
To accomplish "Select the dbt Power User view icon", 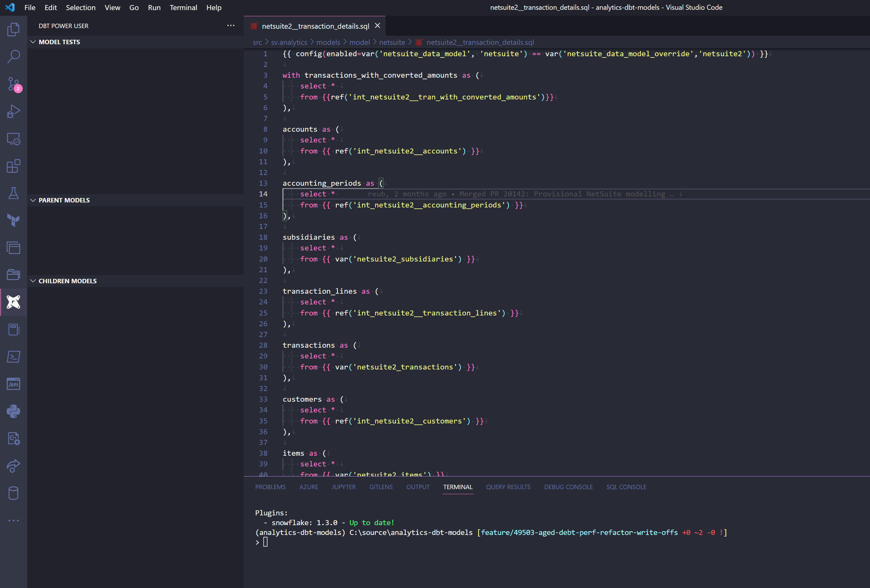I will (14, 302).
